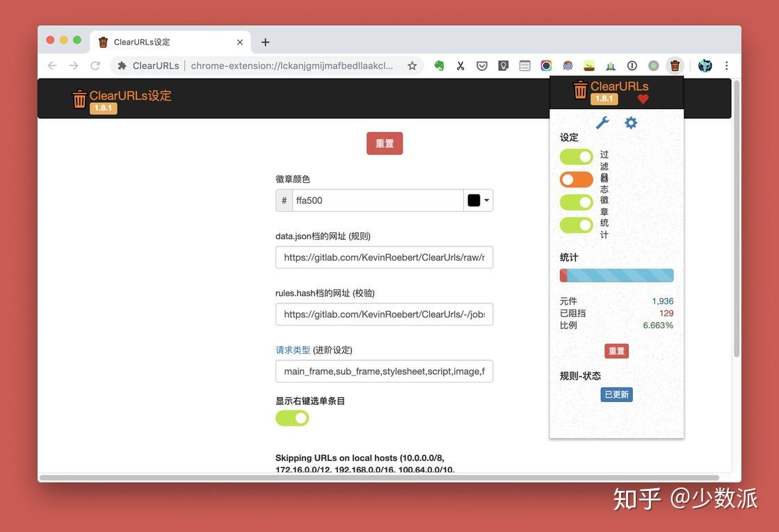Viewport: 779px width, 532px height.
Task: Click the gray window-layout extension icon
Action: (524, 65)
